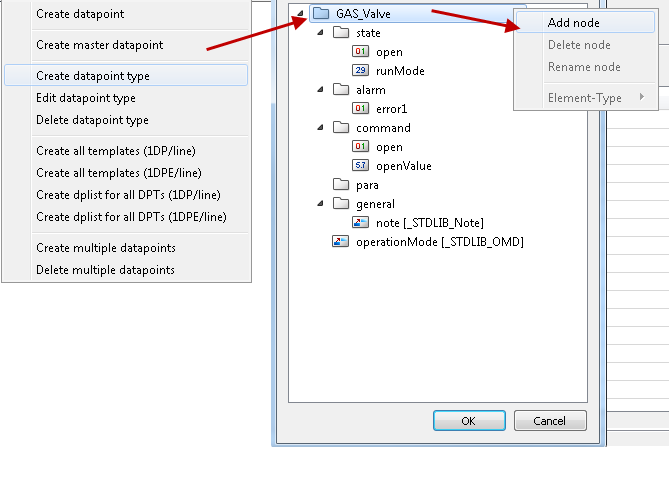Choose Create multiple datapoints
The height and width of the screenshot is (479, 669).
coord(105,248)
